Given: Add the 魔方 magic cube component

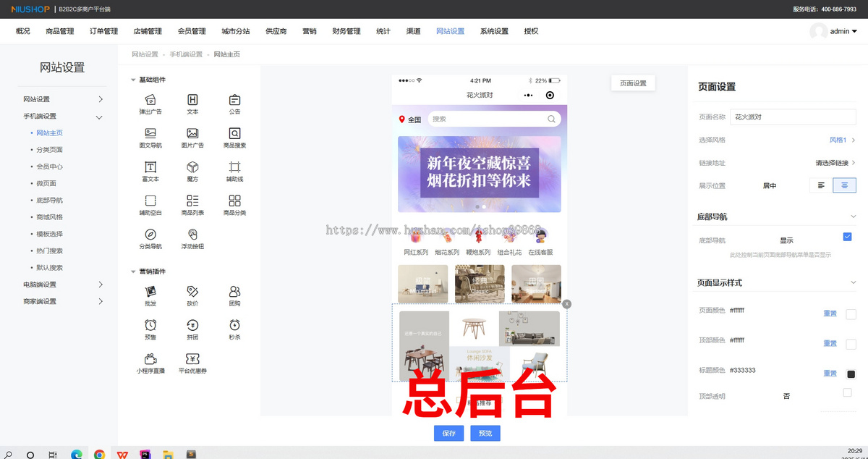Looking at the screenshot, I should pos(192,172).
